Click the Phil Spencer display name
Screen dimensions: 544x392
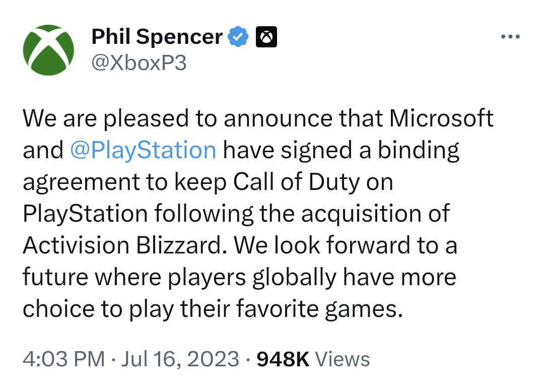[x=156, y=36]
